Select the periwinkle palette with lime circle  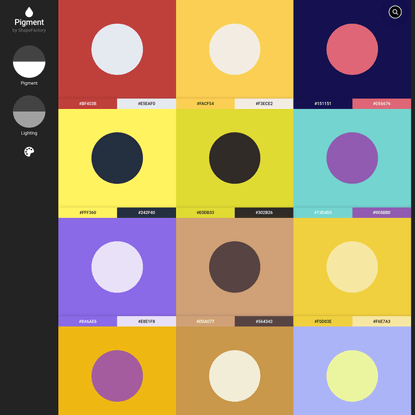point(352,371)
